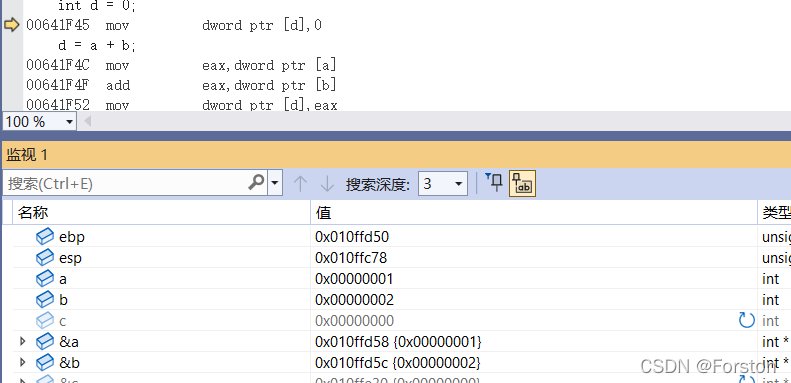
Task: Click the magnifier search icon
Action: click(x=257, y=183)
